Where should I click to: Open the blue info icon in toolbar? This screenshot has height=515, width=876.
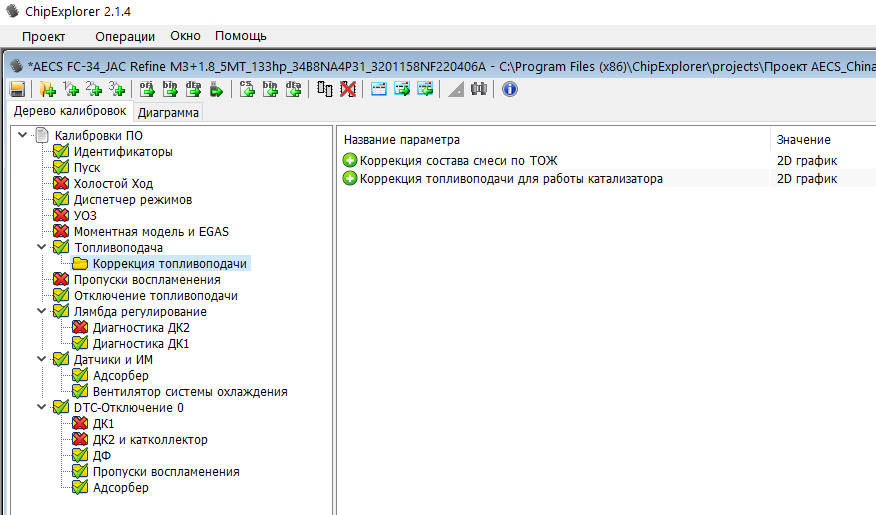(509, 89)
